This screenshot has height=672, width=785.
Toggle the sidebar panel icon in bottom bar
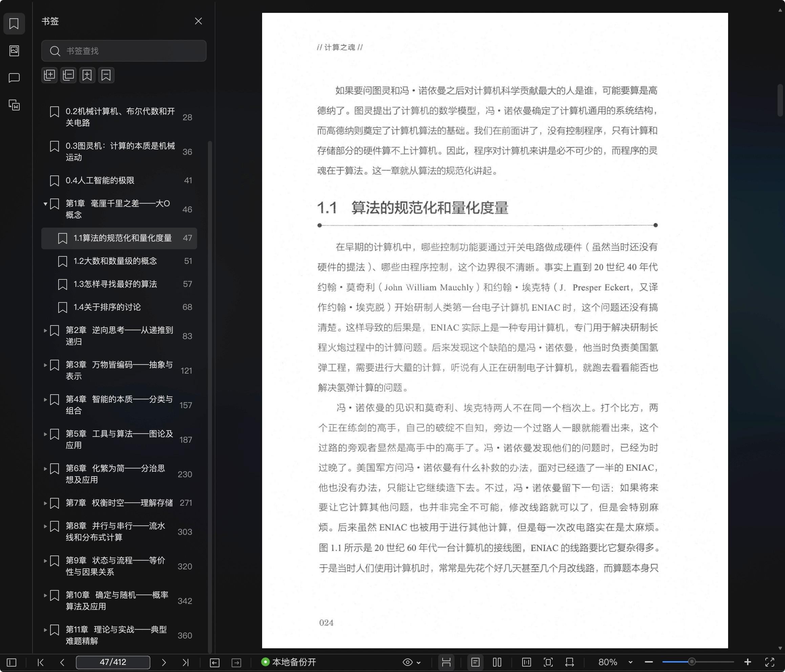[12, 662]
